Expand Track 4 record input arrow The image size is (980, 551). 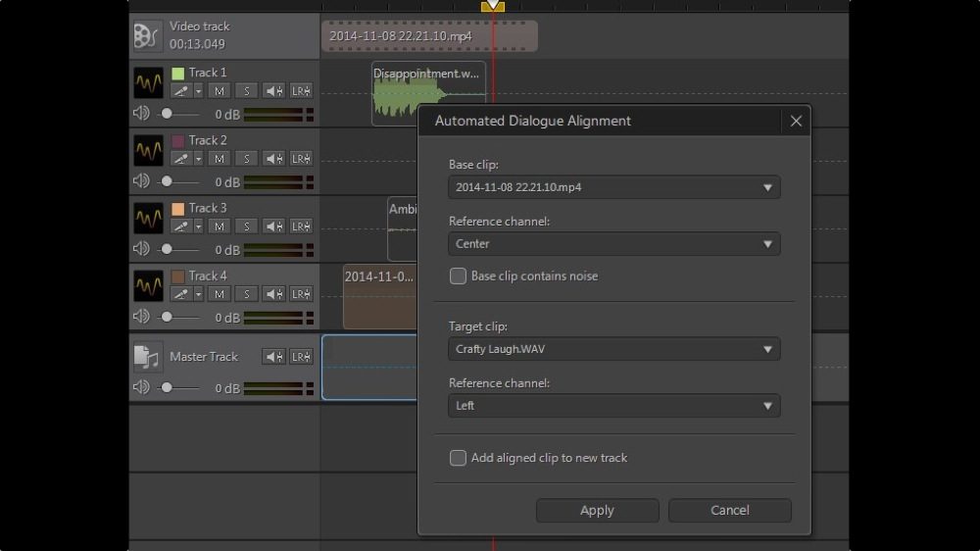click(x=198, y=294)
